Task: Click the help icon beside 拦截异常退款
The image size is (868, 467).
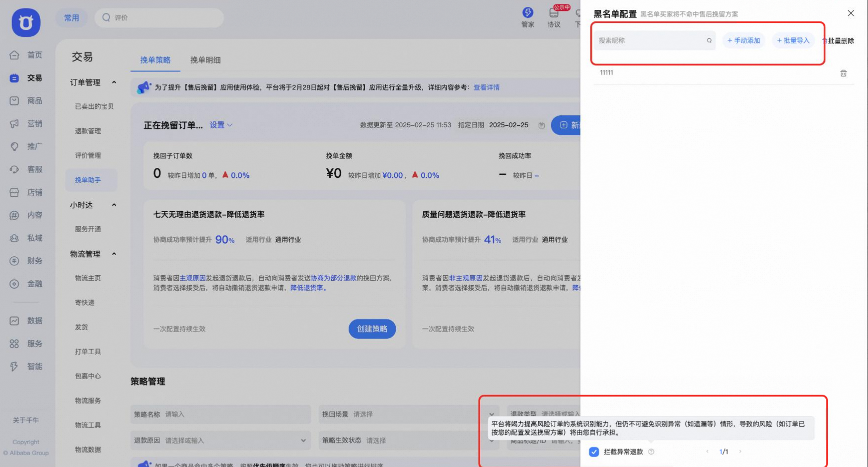Action: pyautogui.click(x=651, y=452)
